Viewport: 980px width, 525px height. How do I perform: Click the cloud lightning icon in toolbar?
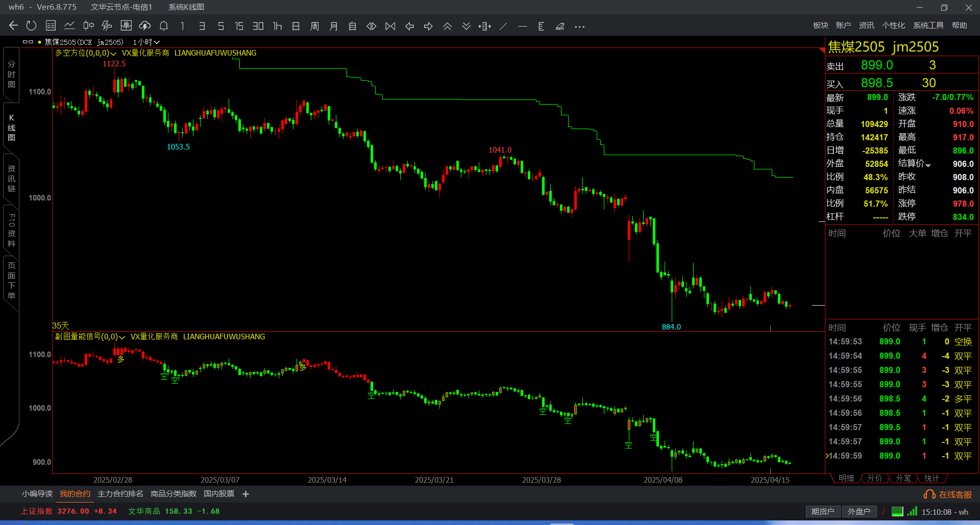145,26
